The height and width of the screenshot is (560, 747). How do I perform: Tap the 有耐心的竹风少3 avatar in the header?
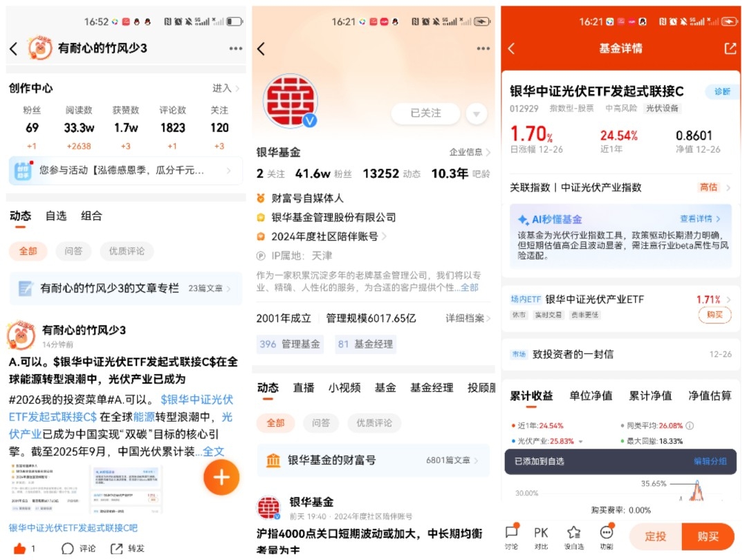(x=40, y=48)
